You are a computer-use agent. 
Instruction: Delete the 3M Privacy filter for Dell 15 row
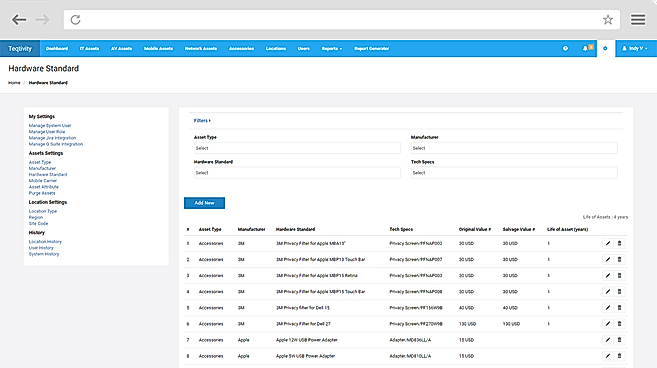click(x=619, y=308)
